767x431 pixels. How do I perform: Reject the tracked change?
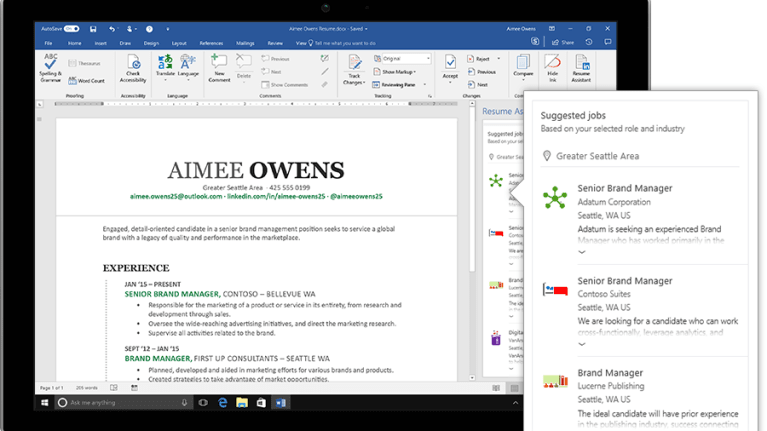coord(478,59)
